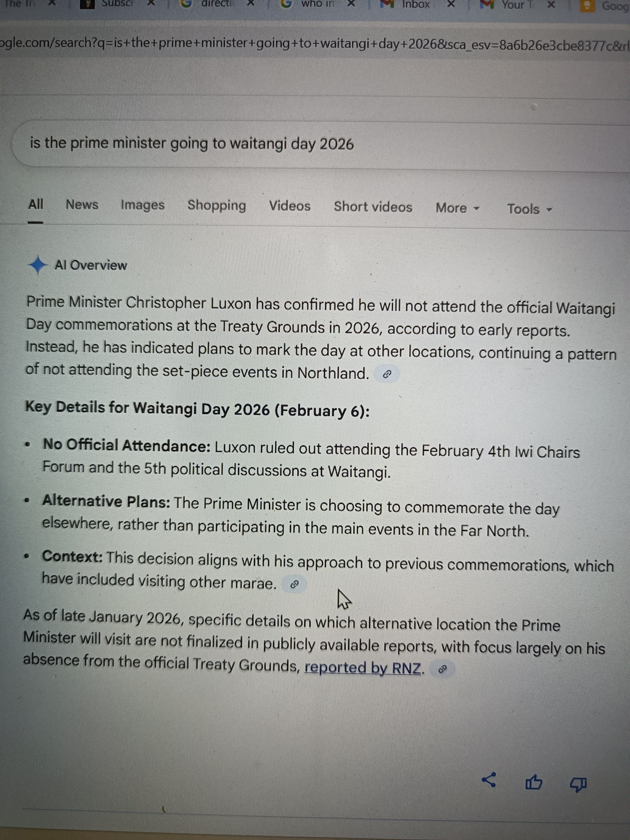Image resolution: width=630 pixels, height=840 pixels.
Task: Open the source link icon after "reported by RNZ"
Action: 442,669
